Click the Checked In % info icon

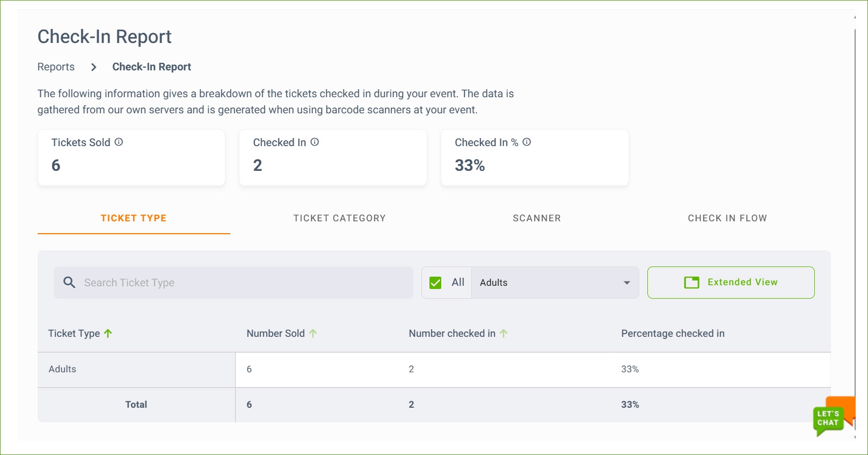coord(527,142)
